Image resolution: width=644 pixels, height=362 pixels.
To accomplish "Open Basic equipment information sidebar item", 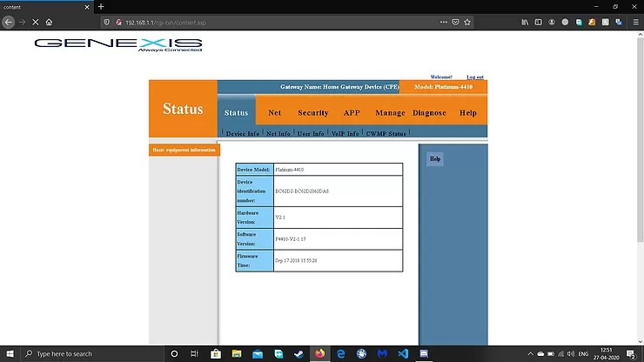I will click(184, 150).
